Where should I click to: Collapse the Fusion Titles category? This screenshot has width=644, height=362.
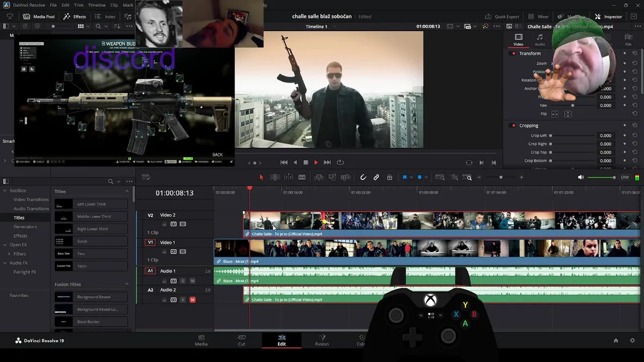pyautogui.click(x=127, y=285)
